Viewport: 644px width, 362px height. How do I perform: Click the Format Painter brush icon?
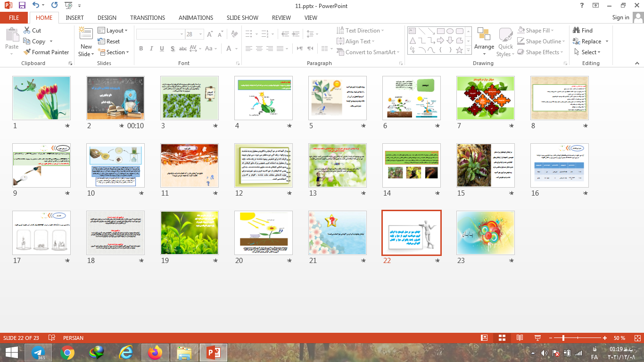click(27, 52)
